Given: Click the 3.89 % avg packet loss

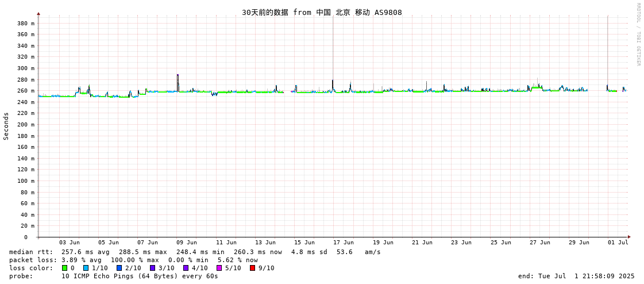Looking at the screenshot, I should click(x=86, y=260).
